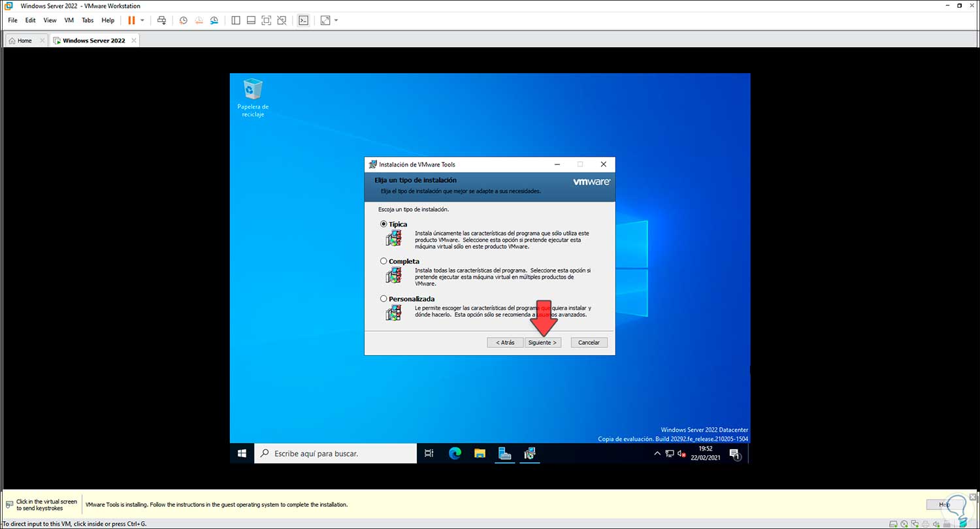Close the VMware Tools installer dialog

point(604,165)
